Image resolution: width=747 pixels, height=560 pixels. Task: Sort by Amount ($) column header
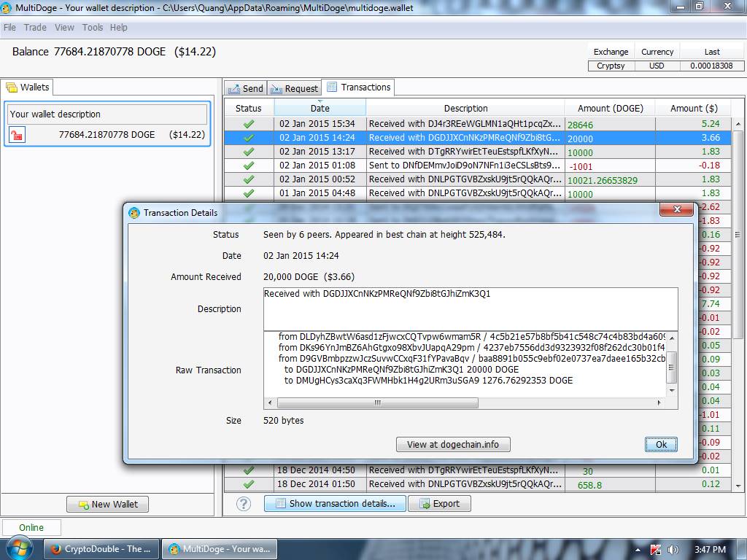click(x=694, y=108)
